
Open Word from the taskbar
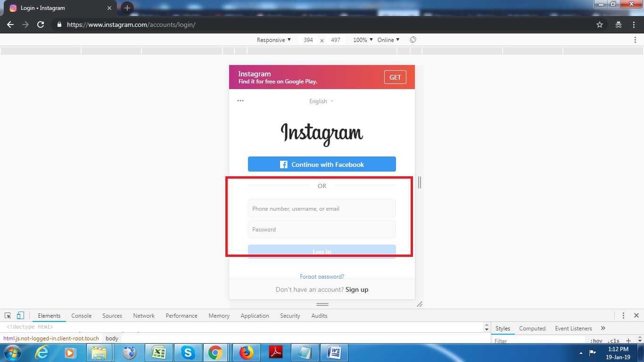click(x=334, y=352)
